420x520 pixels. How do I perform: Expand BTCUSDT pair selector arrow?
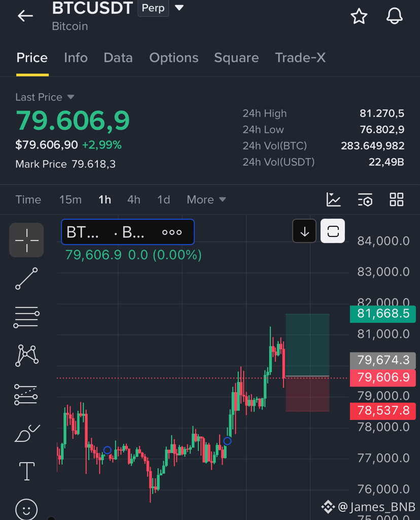pyautogui.click(x=179, y=8)
